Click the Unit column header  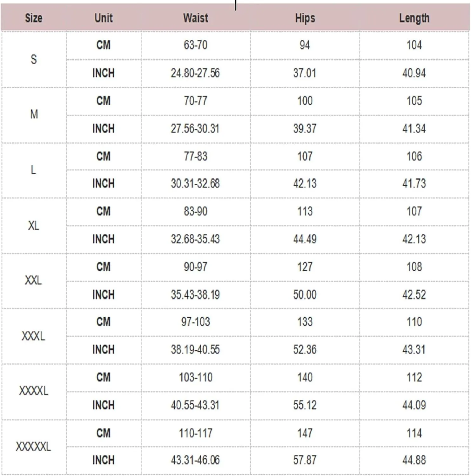[x=104, y=18]
